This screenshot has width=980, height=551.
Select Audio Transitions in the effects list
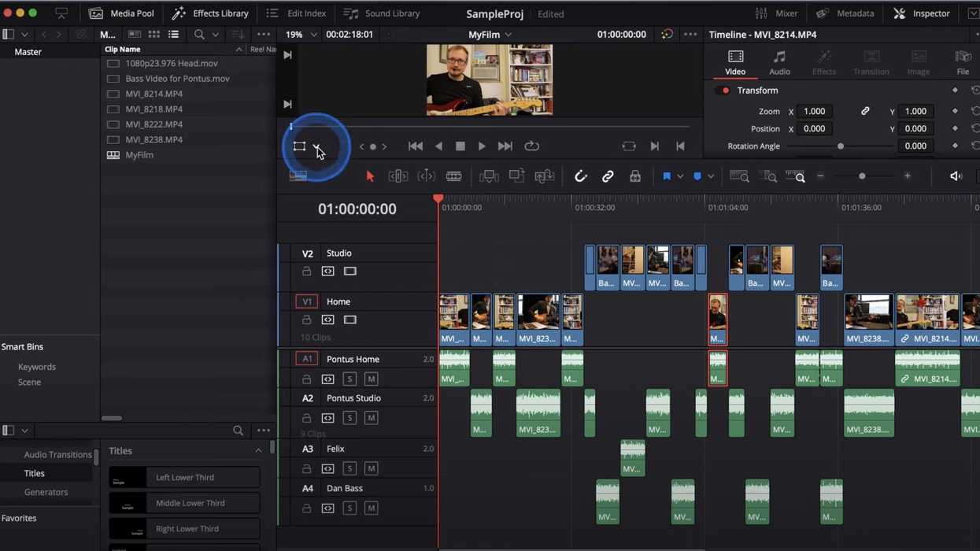pos(57,454)
